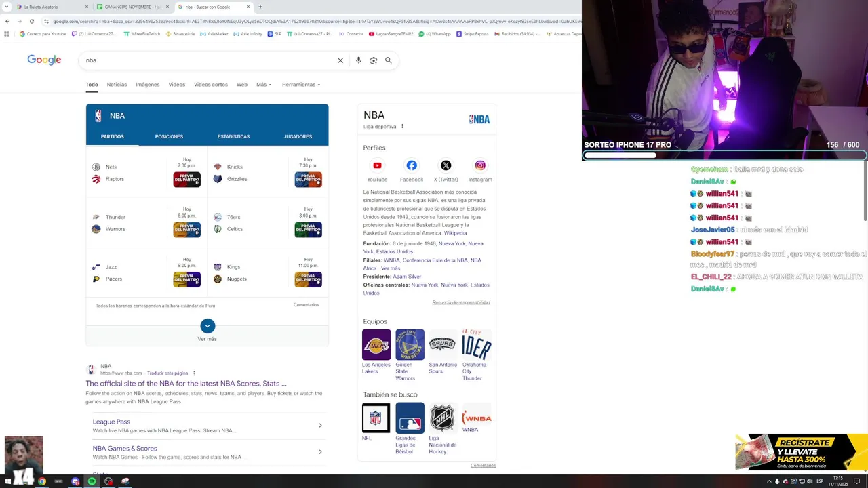Click the Sorteo iPhone 17 Pro progress bar
The image size is (868, 488).
click(x=724, y=155)
